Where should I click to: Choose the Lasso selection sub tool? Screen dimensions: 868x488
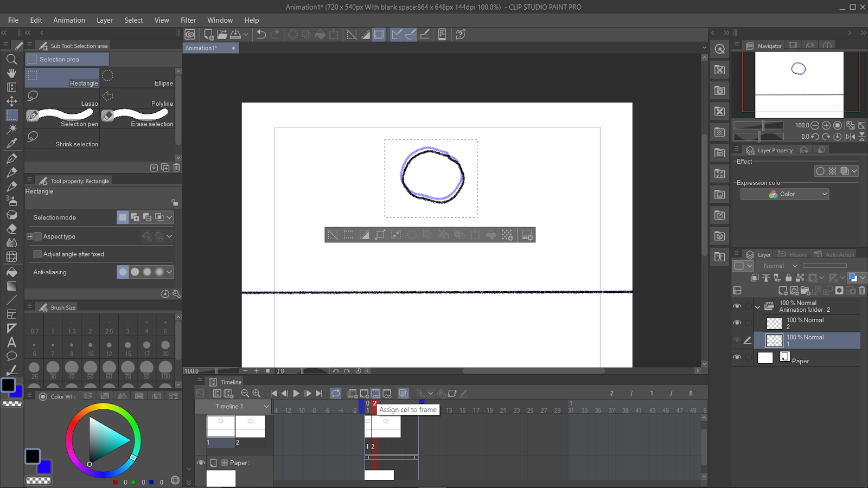[62, 98]
